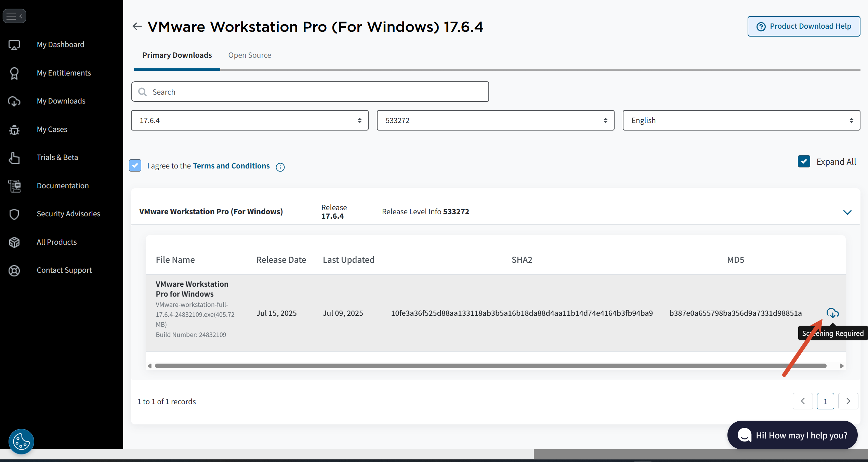Open Terms and Conditions info icon
The image size is (868, 462).
(x=280, y=167)
